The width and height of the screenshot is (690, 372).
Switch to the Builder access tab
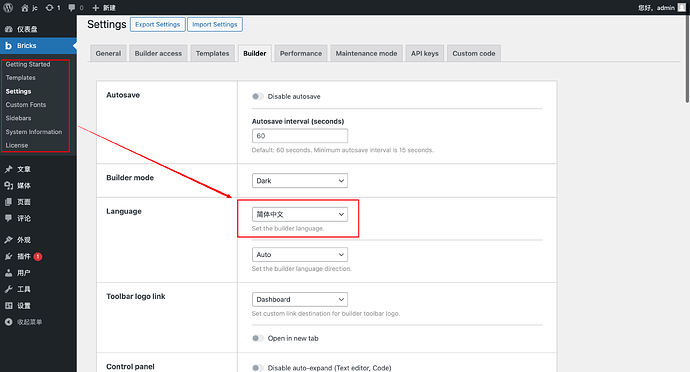158,53
